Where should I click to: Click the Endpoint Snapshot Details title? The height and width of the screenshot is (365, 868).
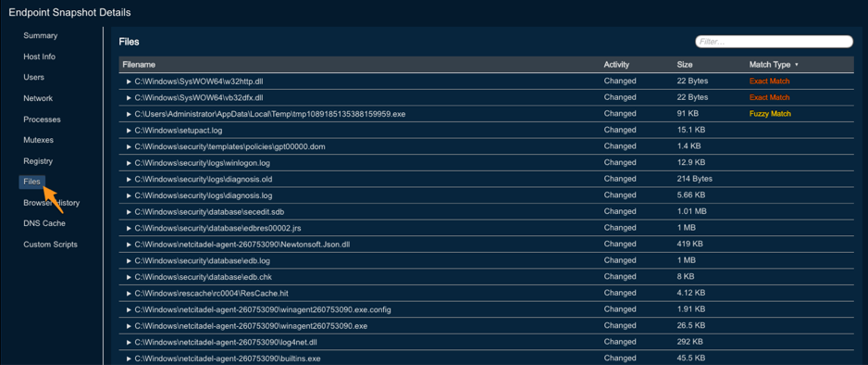click(69, 12)
